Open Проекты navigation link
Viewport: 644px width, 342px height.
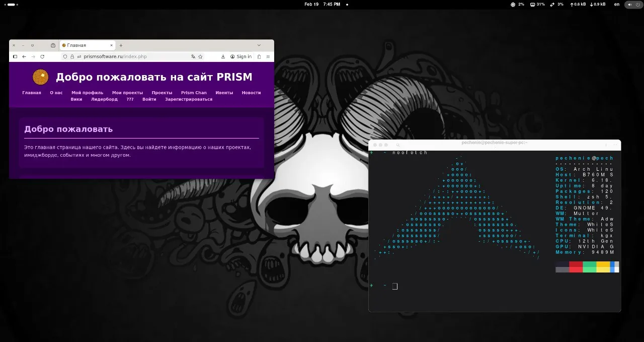pyautogui.click(x=162, y=93)
